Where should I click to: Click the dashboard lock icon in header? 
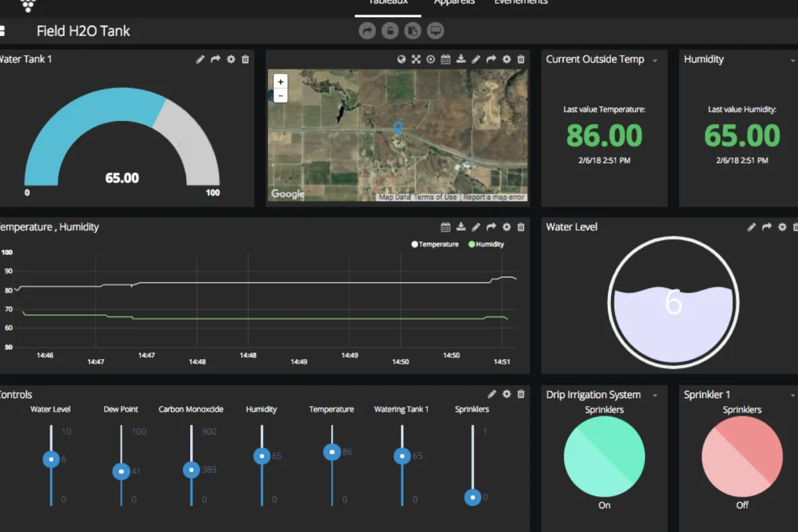(390, 31)
